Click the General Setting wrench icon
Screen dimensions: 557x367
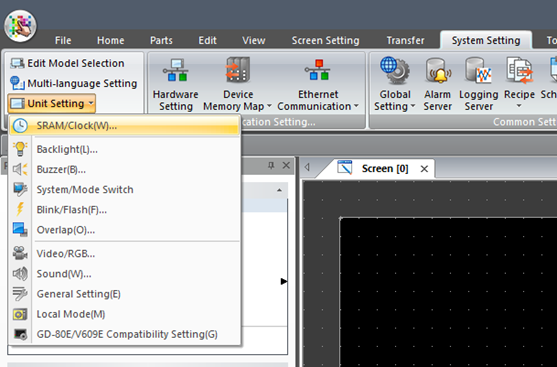point(20,294)
